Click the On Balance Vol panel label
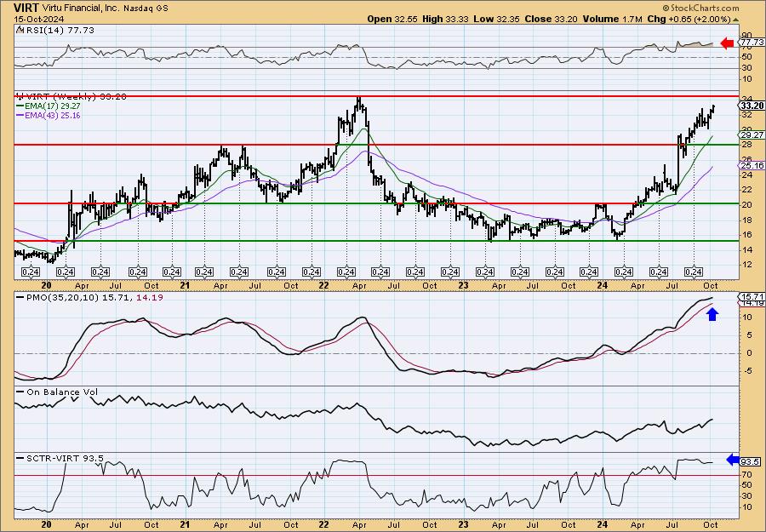Screen dimensions: 766x532 (x=62, y=392)
